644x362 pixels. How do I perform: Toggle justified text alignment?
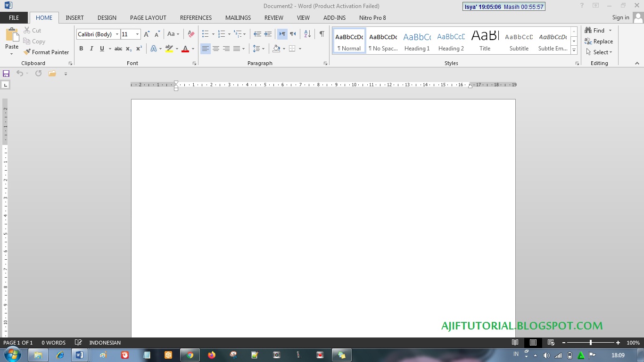(236, 49)
